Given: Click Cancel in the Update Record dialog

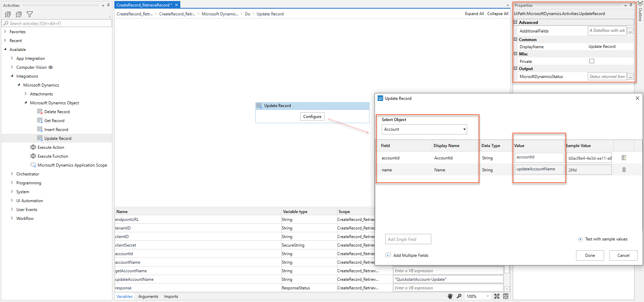Looking at the screenshot, I should 624,255.
